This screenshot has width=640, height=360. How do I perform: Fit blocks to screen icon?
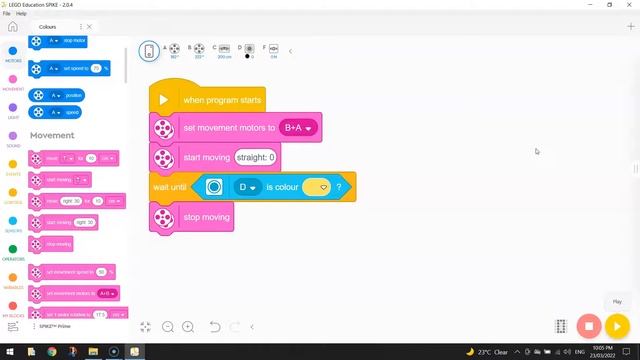pyautogui.click(x=145, y=327)
